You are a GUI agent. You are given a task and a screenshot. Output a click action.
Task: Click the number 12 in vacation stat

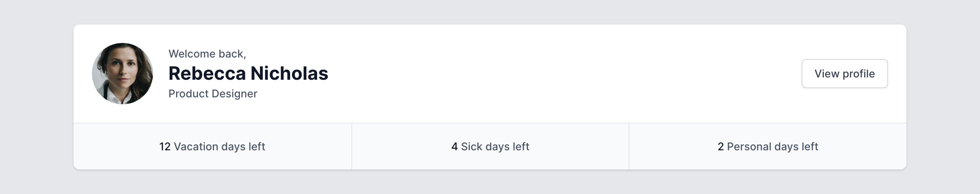click(165, 146)
